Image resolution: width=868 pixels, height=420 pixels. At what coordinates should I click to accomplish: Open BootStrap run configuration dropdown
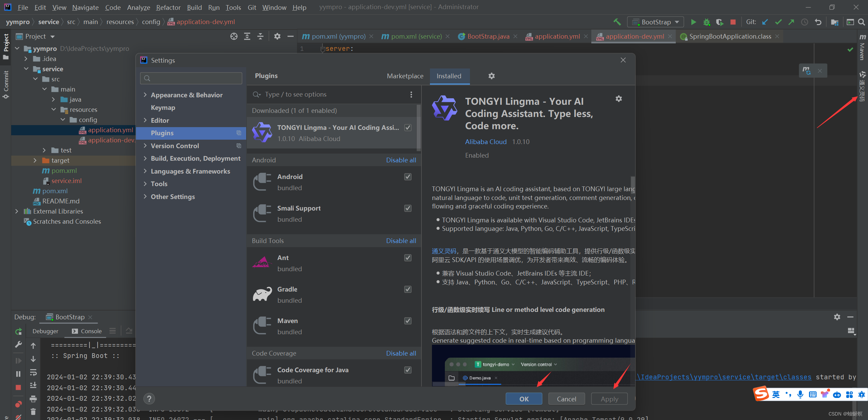pyautogui.click(x=655, y=22)
